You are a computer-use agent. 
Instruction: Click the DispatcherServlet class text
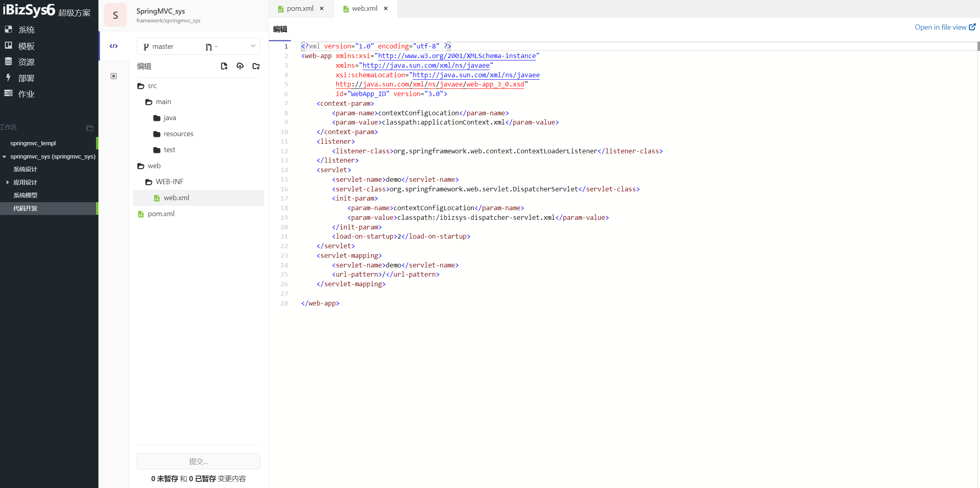(x=484, y=189)
